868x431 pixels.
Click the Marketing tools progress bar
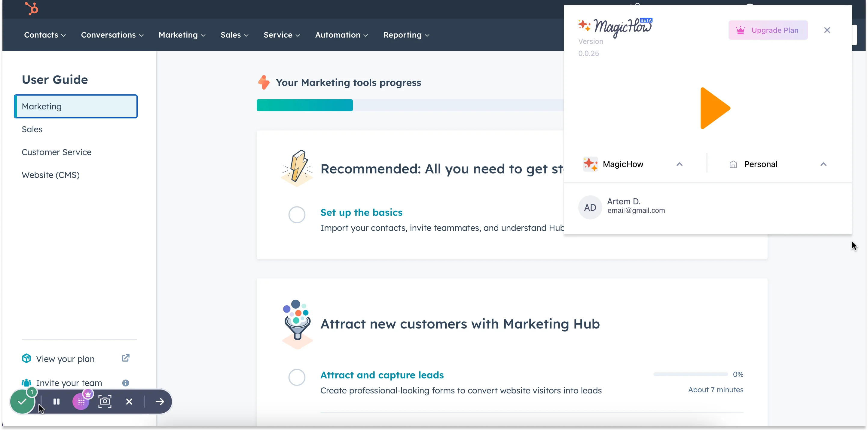coord(304,105)
